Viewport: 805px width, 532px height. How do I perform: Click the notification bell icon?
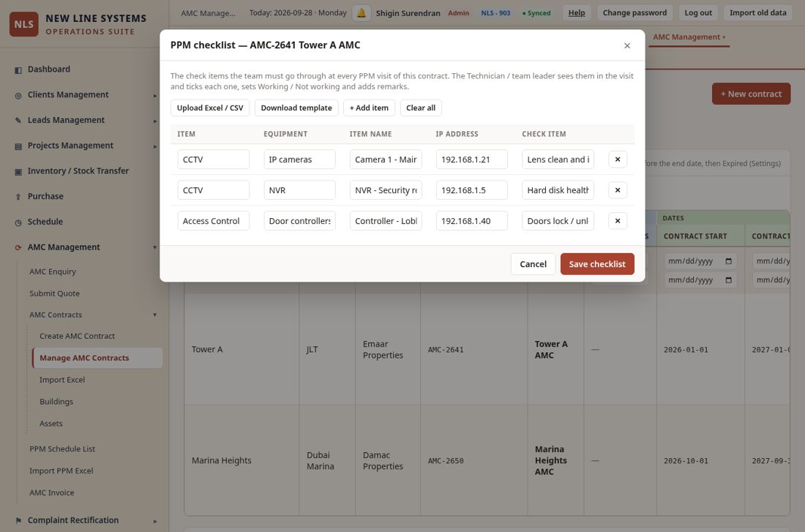coord(362,13)
